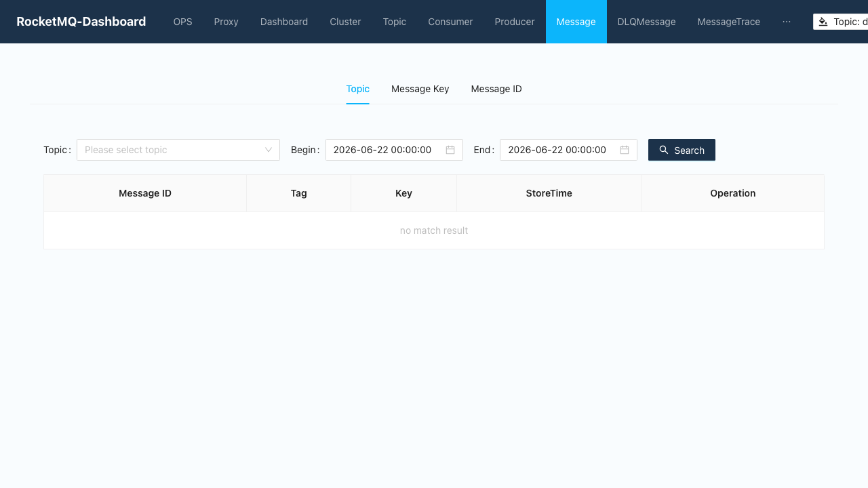
Task: Click the Key column header
Action: point(403,193)
